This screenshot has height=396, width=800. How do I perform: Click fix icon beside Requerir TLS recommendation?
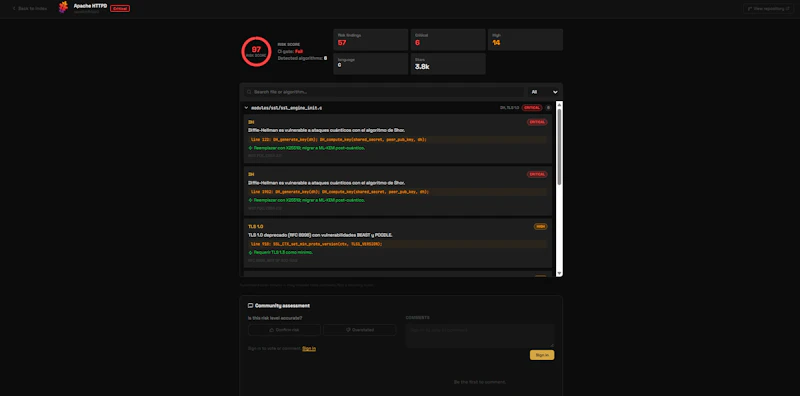[250, 252]
